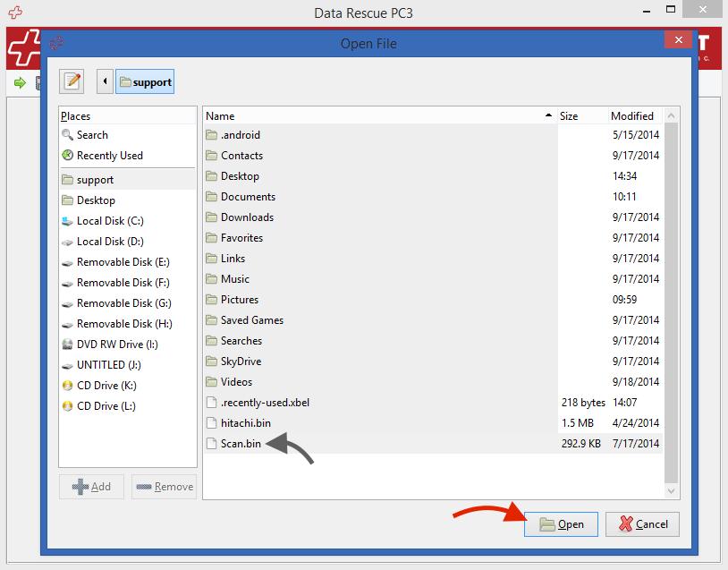Click the support folder breadcrumb icon
Image resolution: width=728 pixels, height=570 pixels.
(x=144, y=81)
